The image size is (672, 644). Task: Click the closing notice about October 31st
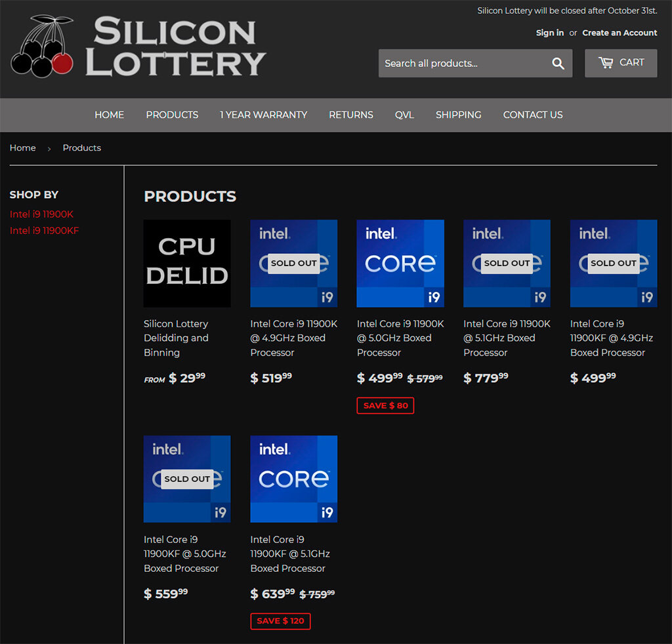click(567, 10)
